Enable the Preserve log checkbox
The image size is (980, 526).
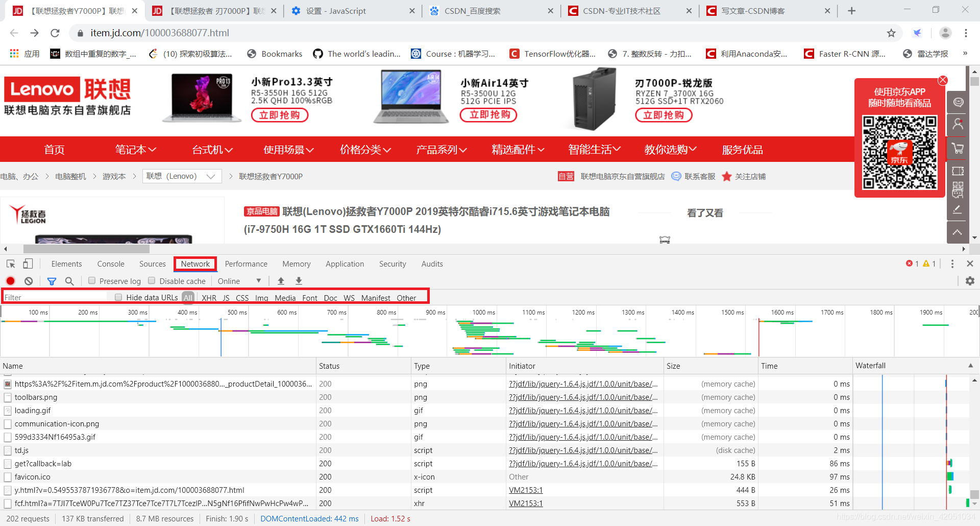92,280
